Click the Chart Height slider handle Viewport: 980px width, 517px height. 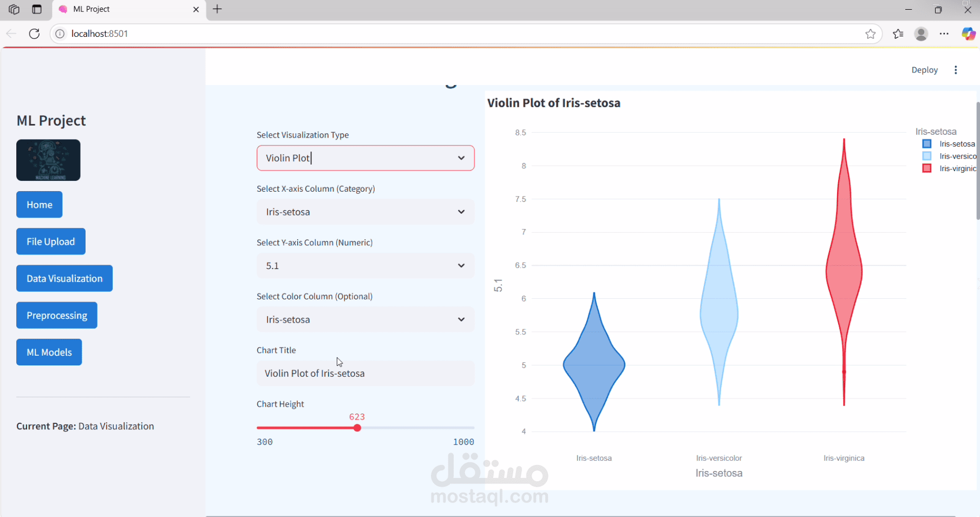point(357,428)
